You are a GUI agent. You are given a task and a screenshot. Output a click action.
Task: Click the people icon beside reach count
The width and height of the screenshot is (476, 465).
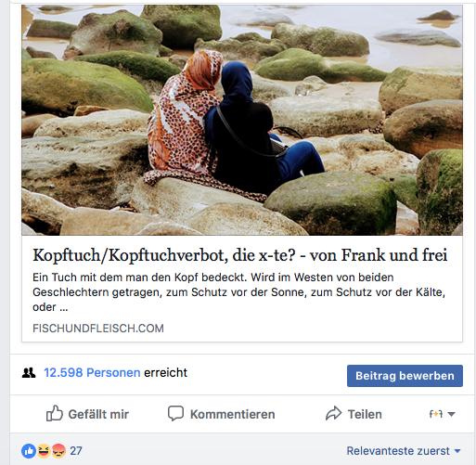29,373
